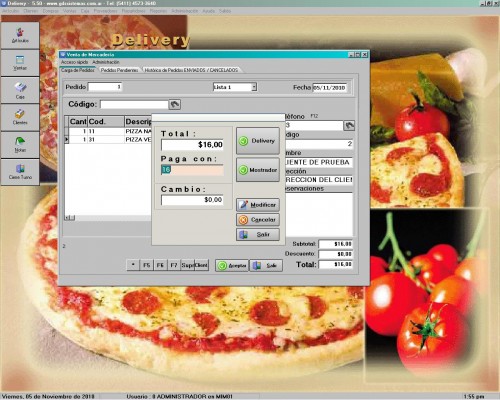Image resolution: width=500 pixels, height=400 pixels.
Task: Click the left arrow of items grid scrollbar
Action: click(67, 218)
